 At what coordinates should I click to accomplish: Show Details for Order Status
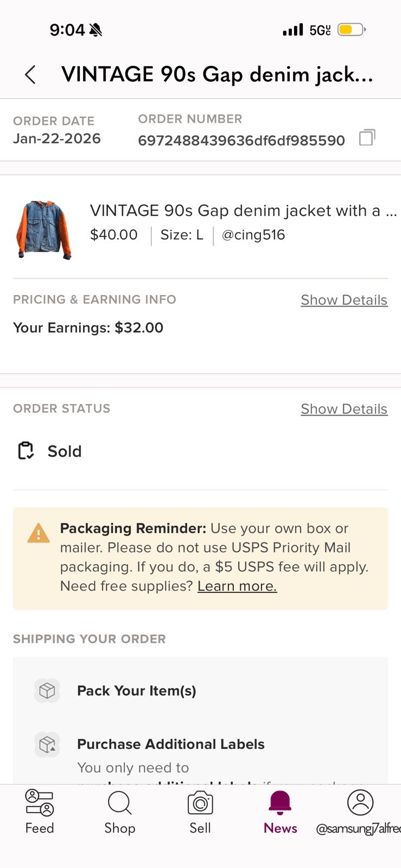344,409
